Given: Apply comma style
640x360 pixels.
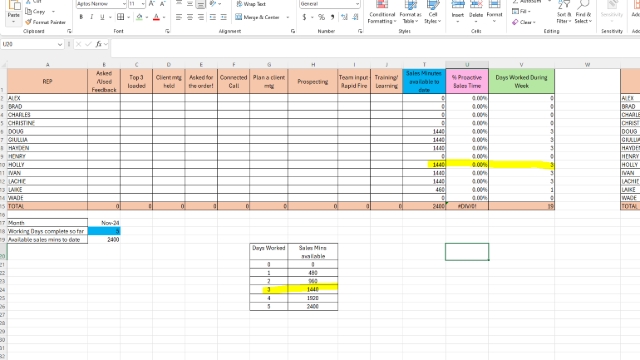Looking at the screenshot, I should pos(332,17).
